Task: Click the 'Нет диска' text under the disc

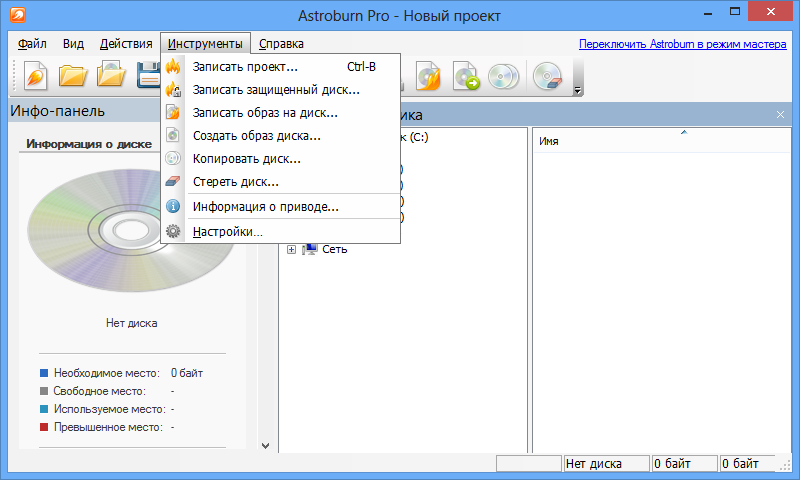Action: click(x=131, y=323)
